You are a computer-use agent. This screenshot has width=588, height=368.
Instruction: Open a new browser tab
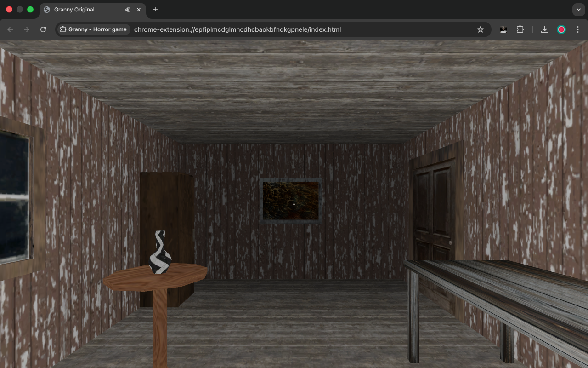[155, 10]
